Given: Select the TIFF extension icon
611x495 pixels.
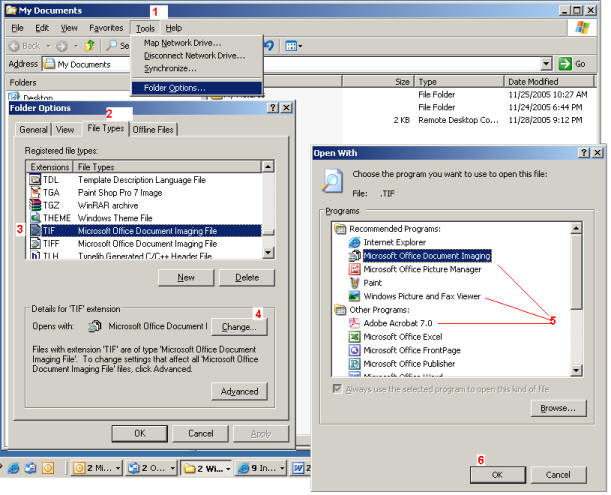Looking at the screenshot, I should [x=35, y=244].
